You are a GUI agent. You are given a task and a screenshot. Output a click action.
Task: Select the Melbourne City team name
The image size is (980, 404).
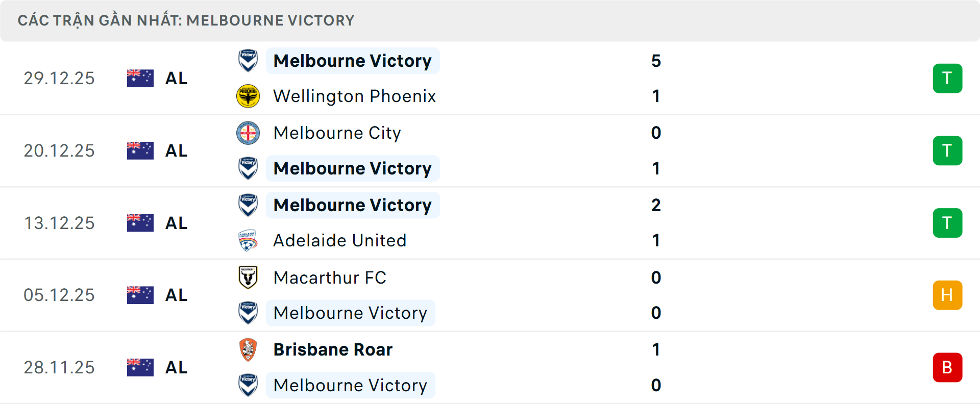click(x=337, y=133)
